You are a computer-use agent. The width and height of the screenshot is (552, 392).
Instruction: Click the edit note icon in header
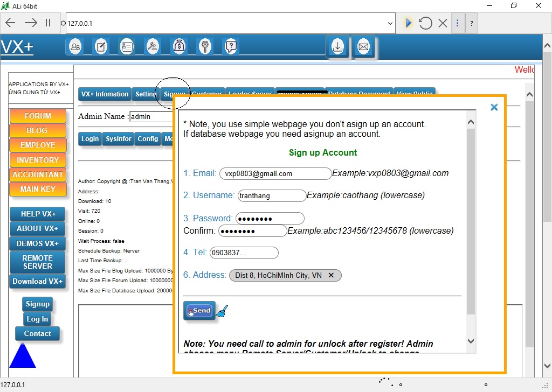(x=101, y=47)
